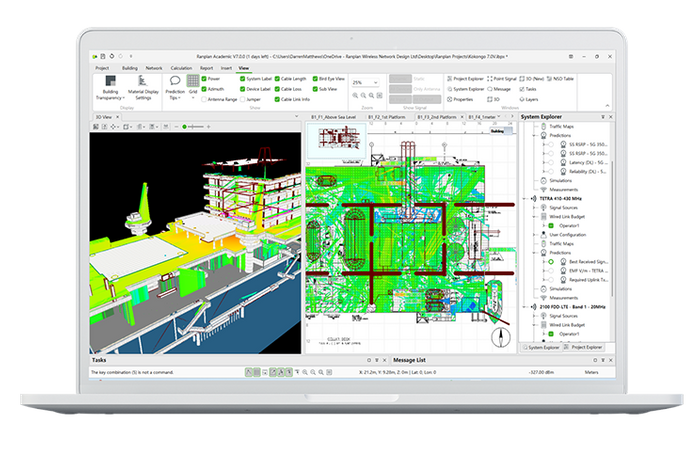Uncheck the System Label checkbox
700x453 pixels.
click(242, 79)
